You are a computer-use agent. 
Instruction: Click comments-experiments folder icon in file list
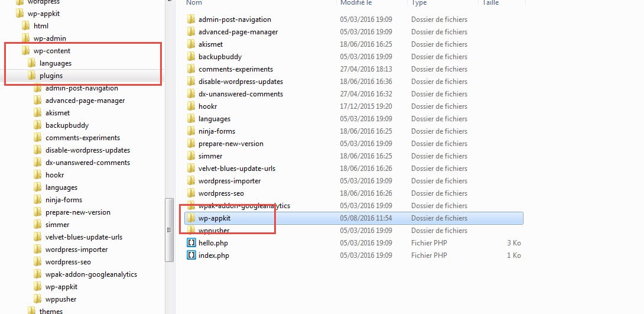click(191, 69)
